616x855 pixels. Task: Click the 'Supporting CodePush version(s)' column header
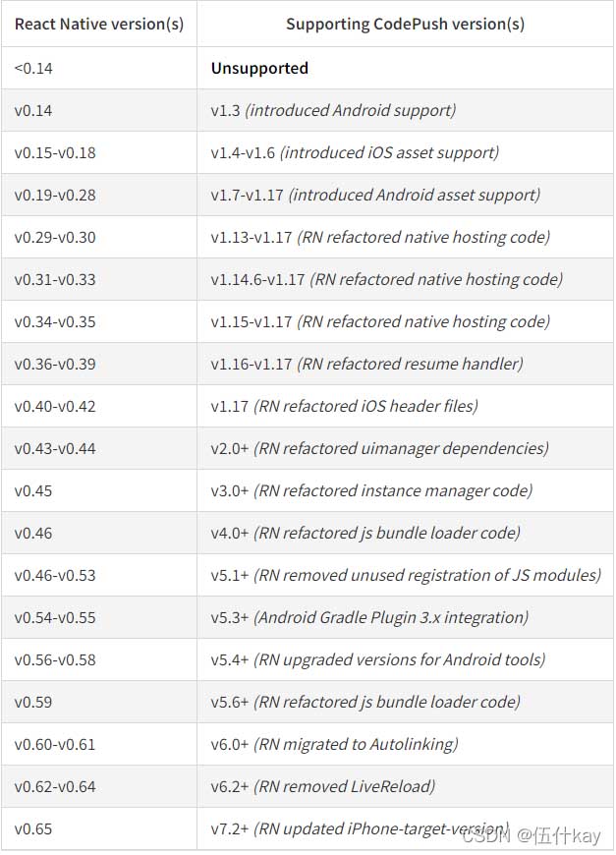[405, 24]
